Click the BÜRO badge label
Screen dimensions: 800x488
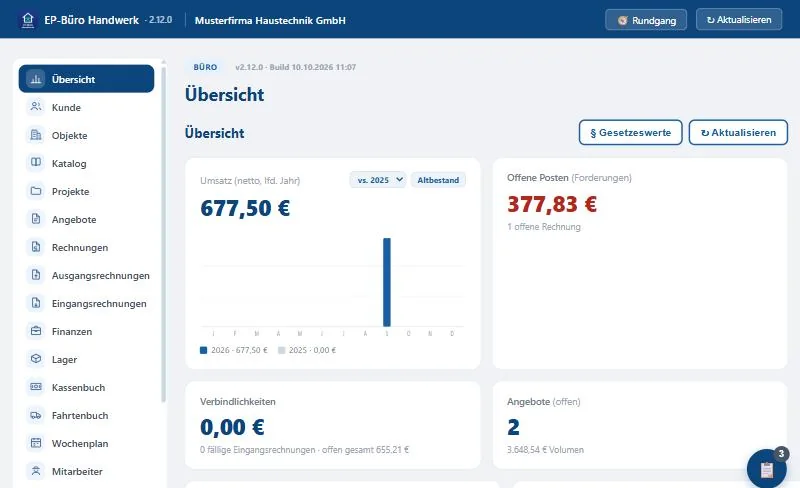pyautogui.click(x=205, y=67)
